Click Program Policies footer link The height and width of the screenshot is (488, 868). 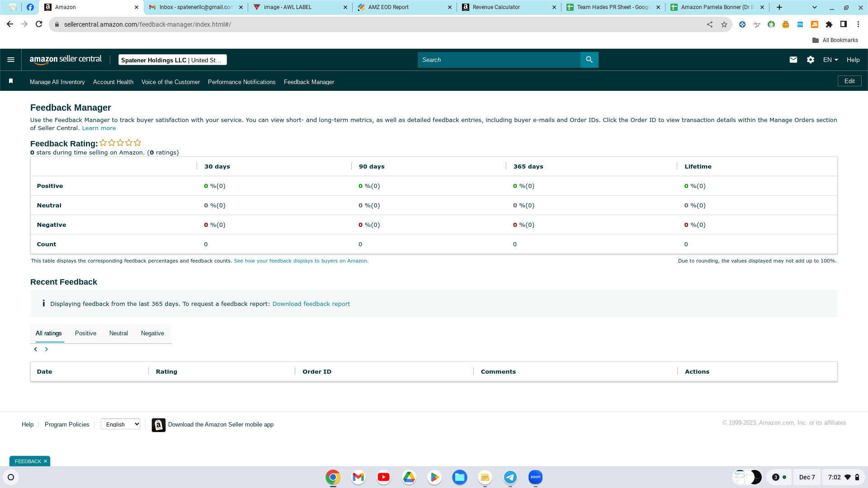point(67,425)
